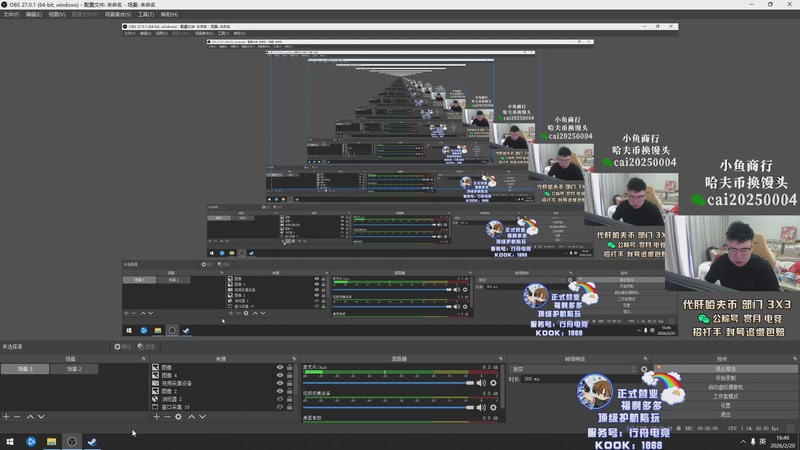The height and width of the screenshot is (450, 800).
Task: Open the 麦克风/Aux mixer gear menu
Action: [x=493, y=383]
